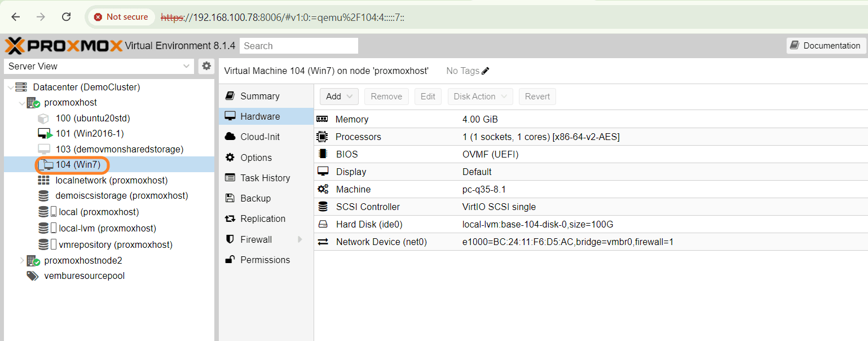Switch to the Backup tab
The width and height of the screenshot is (868, 341).
(x=266, y=198)
